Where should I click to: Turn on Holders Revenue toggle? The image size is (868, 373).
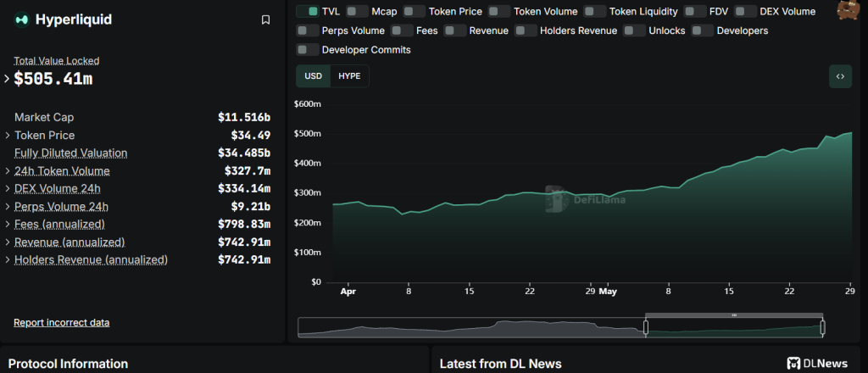[x=526, y=31]
